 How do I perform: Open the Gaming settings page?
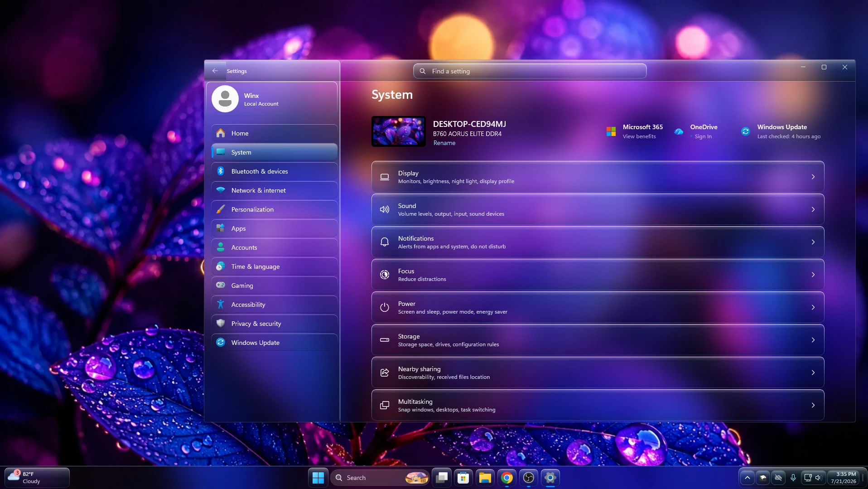(274, 286)
